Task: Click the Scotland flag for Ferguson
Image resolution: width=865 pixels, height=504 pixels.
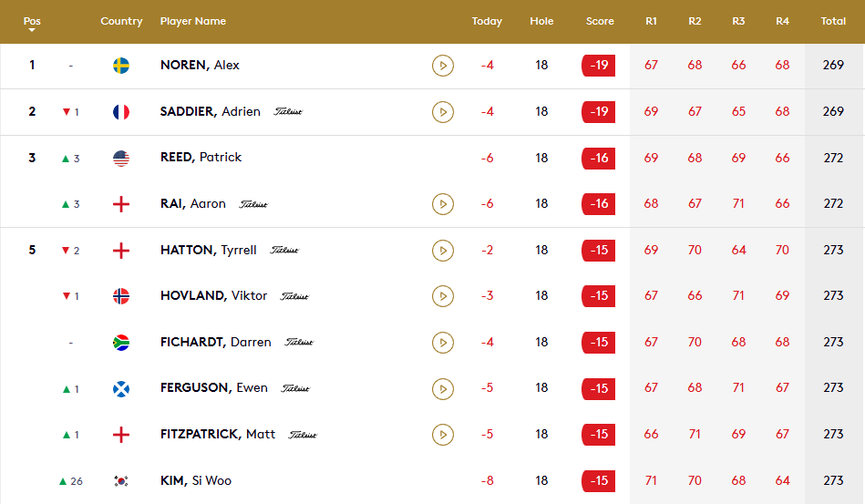Action: click(x=120, y=388)
